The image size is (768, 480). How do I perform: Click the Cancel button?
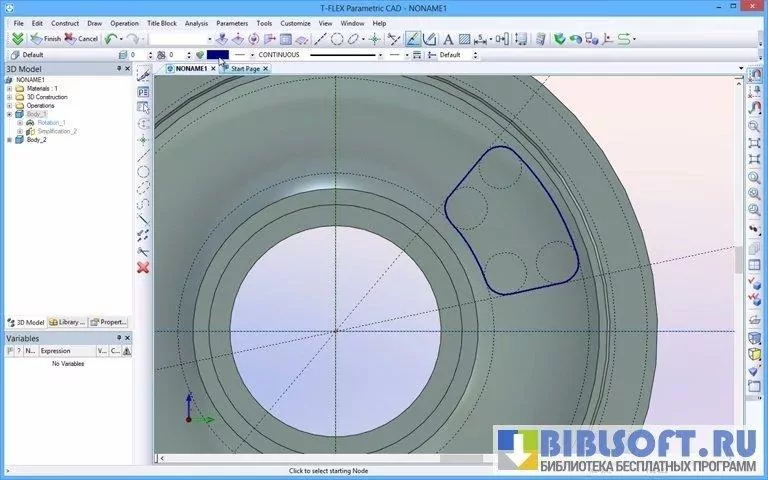coord(82,39)
